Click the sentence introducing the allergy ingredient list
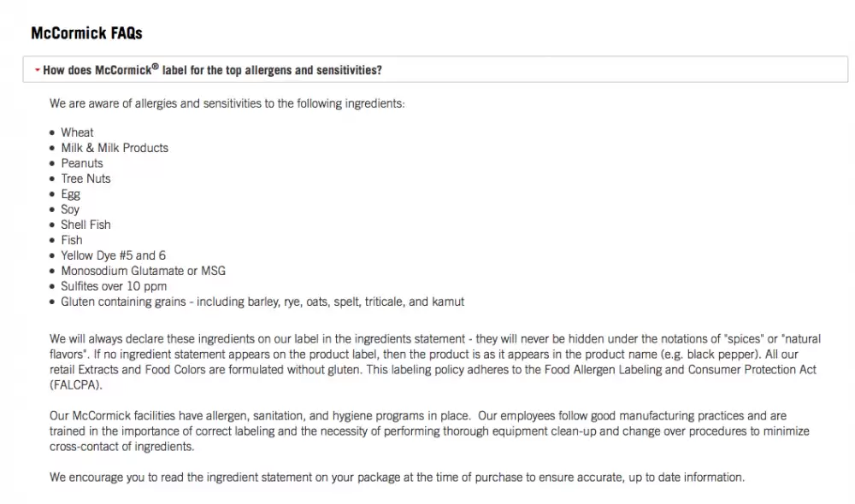Screen dimensions: 855x504 pos(227,103)
